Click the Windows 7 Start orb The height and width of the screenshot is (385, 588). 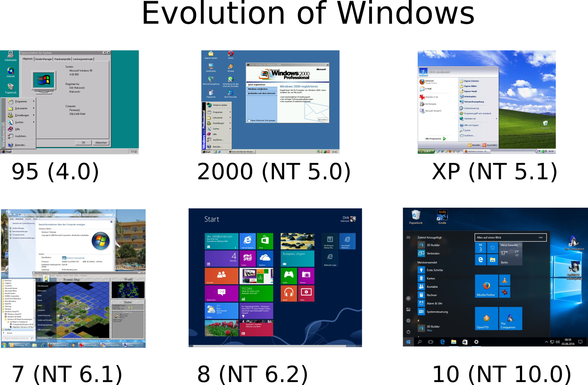pyautogui.click(x=4, y=345)
